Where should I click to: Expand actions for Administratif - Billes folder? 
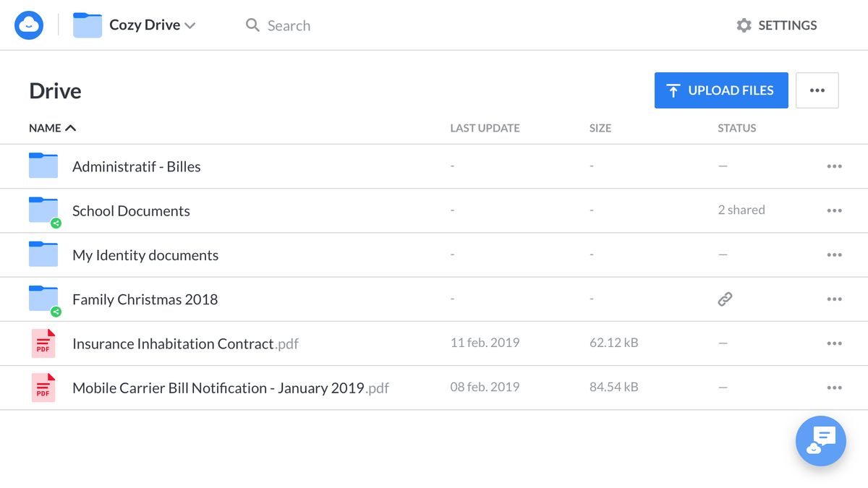coord(834,166)
